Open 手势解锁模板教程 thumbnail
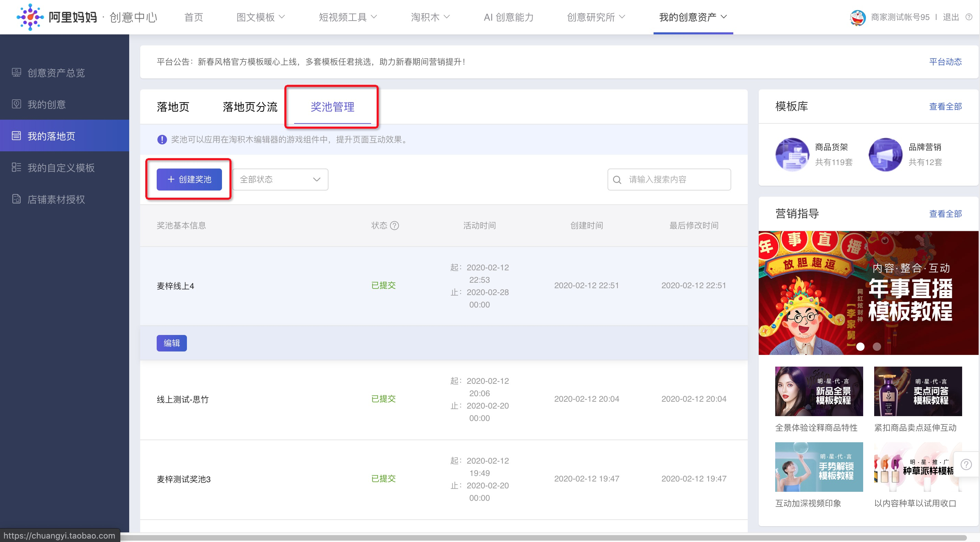Viewport: 980px width, 542px height. point(819,467)
